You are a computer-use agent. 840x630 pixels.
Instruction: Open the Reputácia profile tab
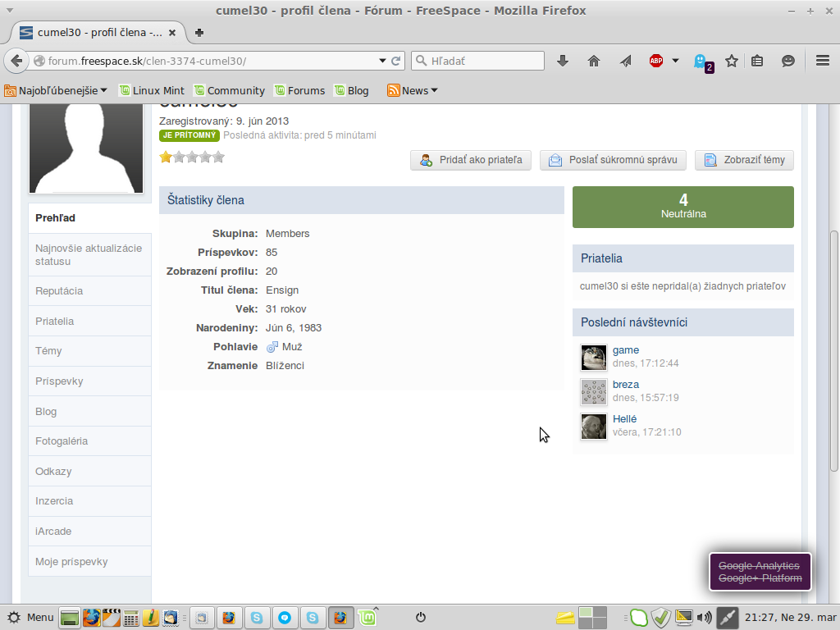pos(59,291)
